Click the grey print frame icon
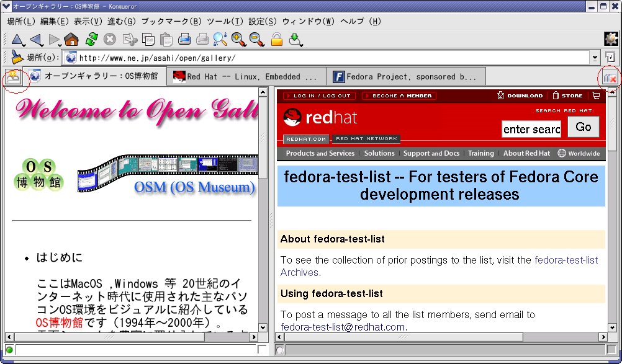622x364 pixels. click(x=203, y=39)
